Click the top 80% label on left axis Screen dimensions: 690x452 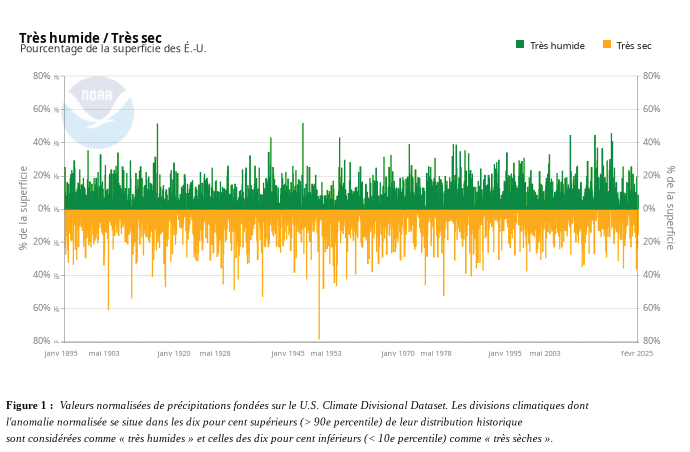41,76
